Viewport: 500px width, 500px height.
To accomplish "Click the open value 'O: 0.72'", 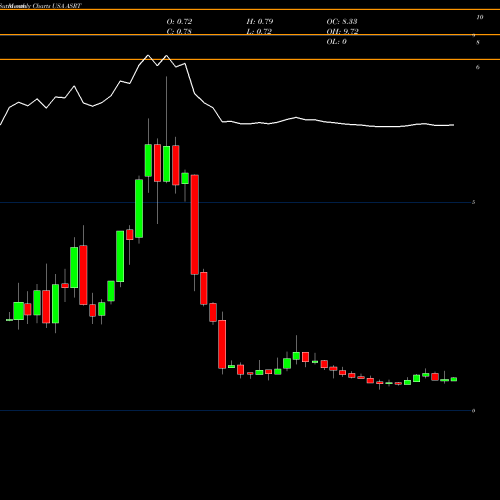I will (x=179, y=22).
